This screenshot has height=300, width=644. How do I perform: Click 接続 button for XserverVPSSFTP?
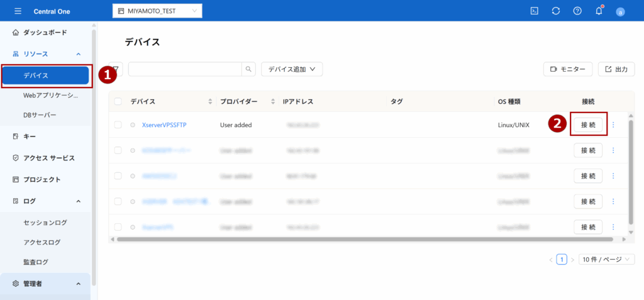click(x=588, y=125)
